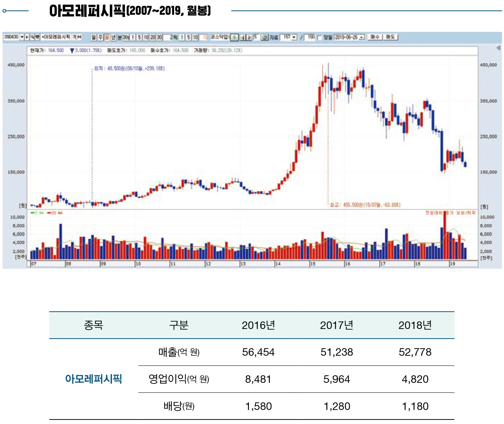Click the 최고 455,500원 high price annotation
Image resolution: width=504 pixels, height=424 pixels.
pos(365,205)
